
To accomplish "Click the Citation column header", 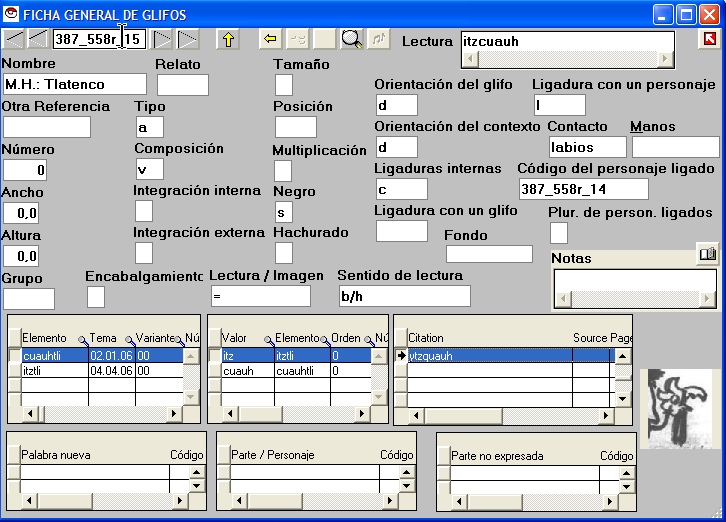I will (x=426, y=338).
